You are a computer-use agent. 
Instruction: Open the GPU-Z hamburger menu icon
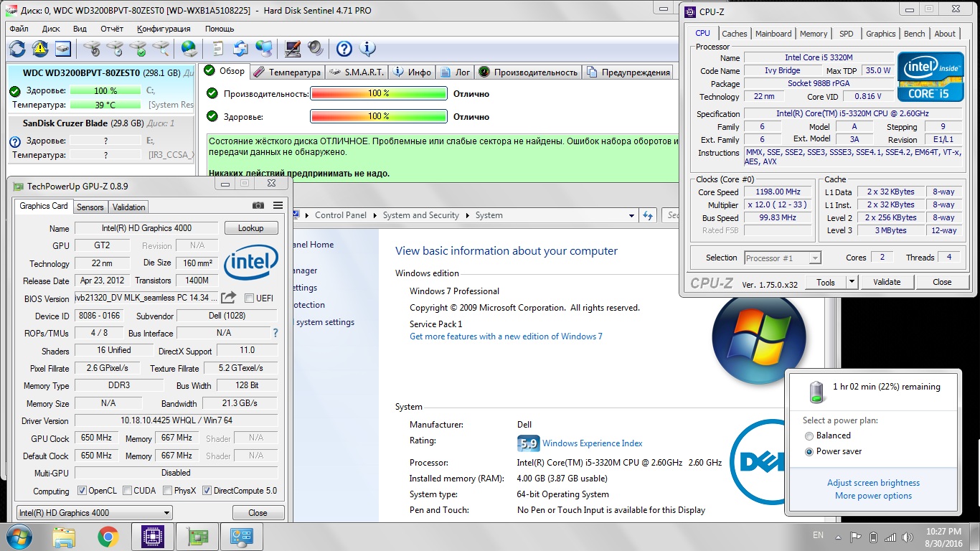point(278,205)
